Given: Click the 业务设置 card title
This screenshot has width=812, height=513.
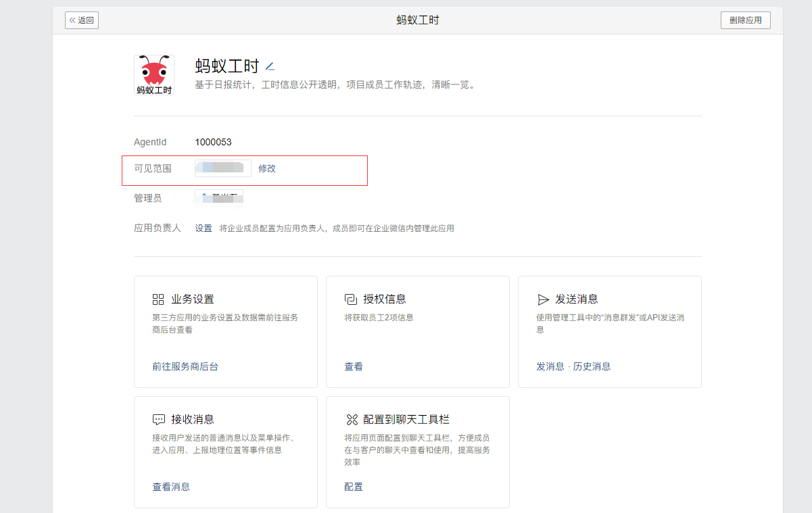Looking at the screenshot, I should [193, 299].
